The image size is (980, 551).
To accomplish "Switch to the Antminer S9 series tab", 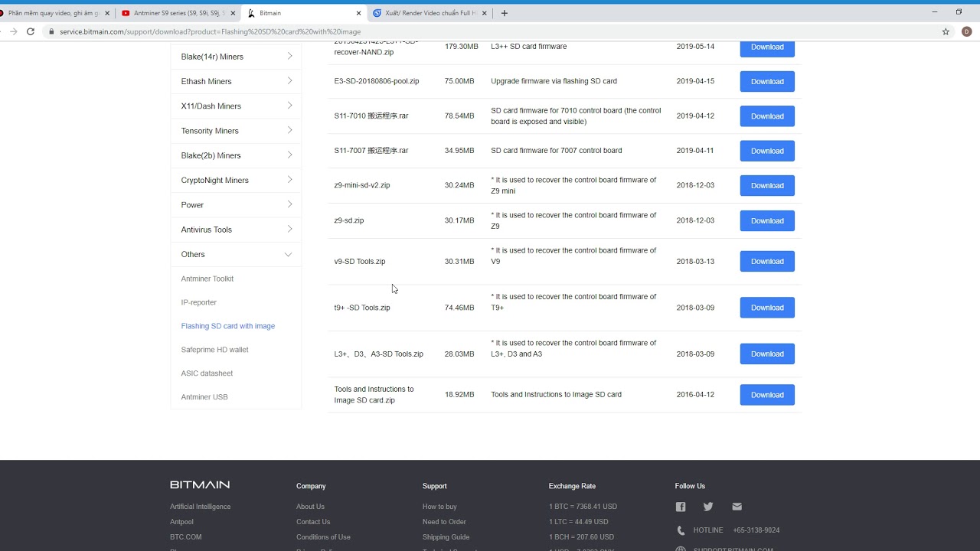I will (178, 13).
